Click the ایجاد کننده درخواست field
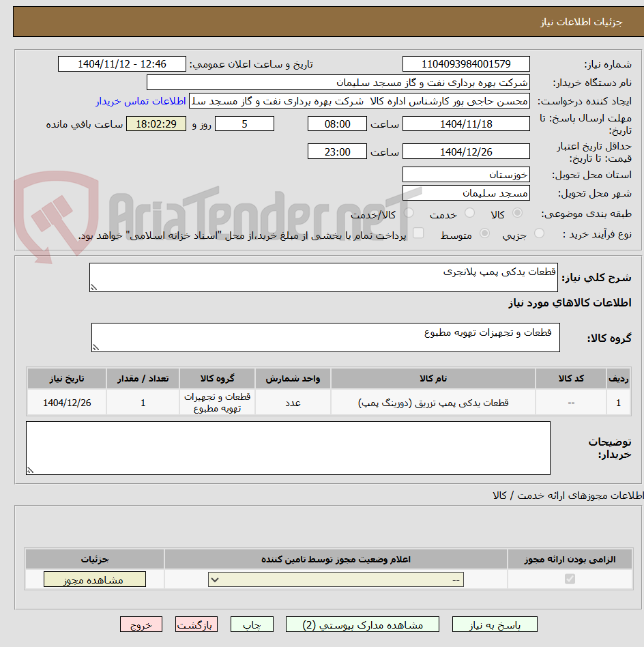The width and height of the screenshot is (644, 647). point(359,101)
